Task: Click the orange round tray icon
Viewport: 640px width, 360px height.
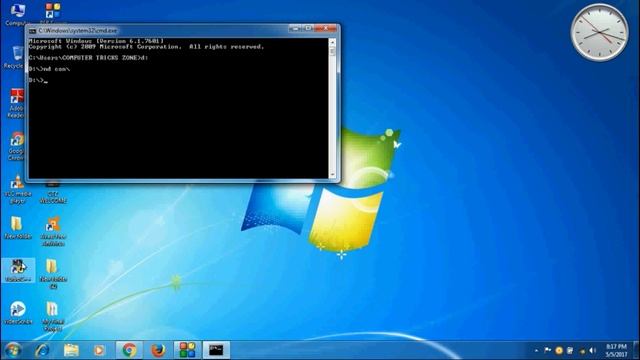Action: 559,350
